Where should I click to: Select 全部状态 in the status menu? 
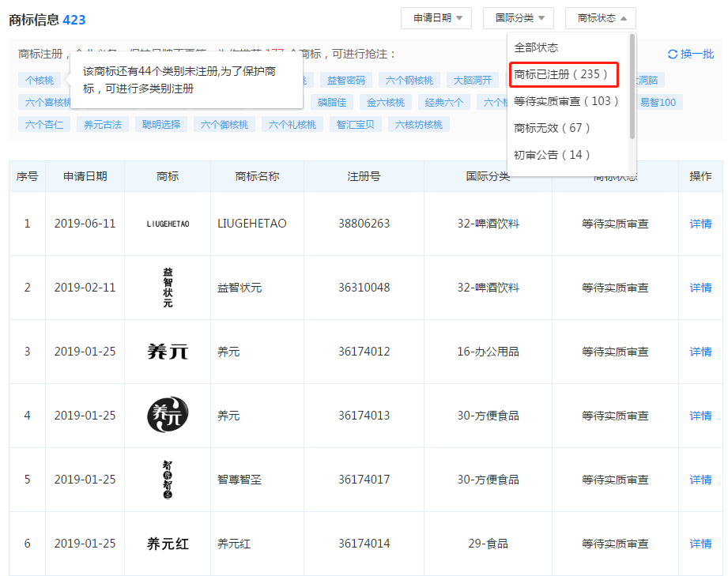pyautogui.click(x=536, y=47)
